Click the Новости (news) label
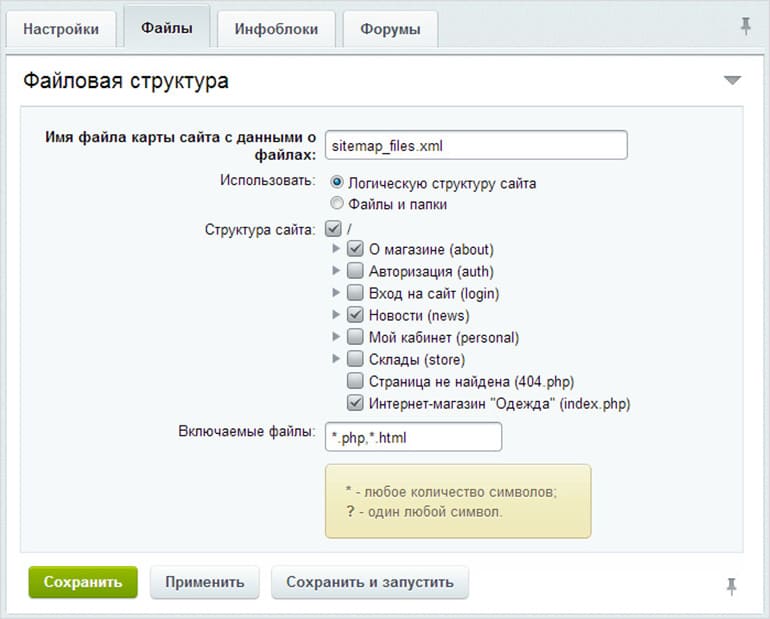 (x=419, y=316)
